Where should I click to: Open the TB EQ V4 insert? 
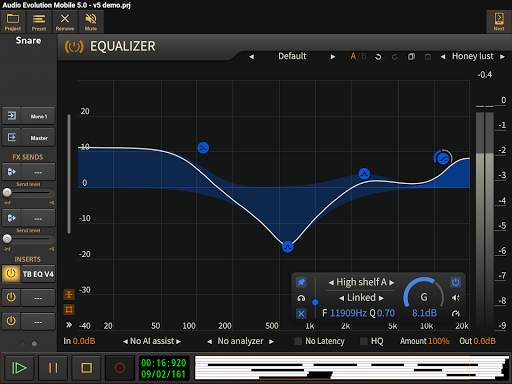[38, 274]
